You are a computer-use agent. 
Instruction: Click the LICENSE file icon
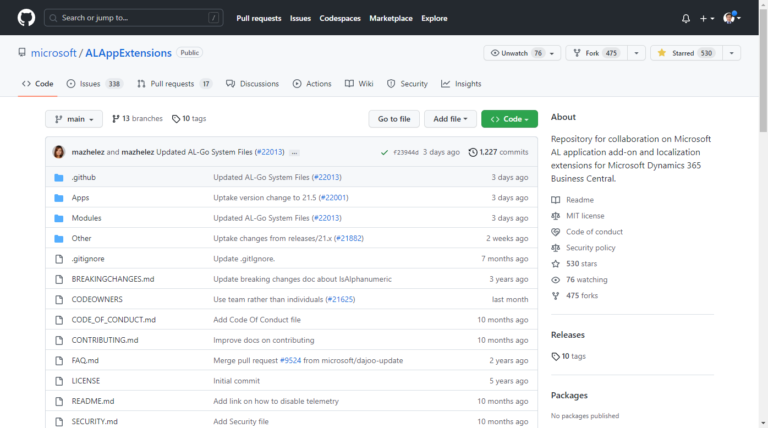[x=59, y=381]
